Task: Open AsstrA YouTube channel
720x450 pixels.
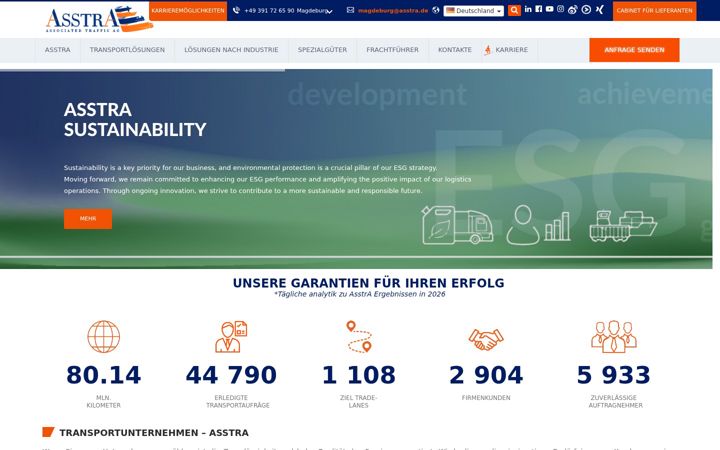Action: [550, 9]
